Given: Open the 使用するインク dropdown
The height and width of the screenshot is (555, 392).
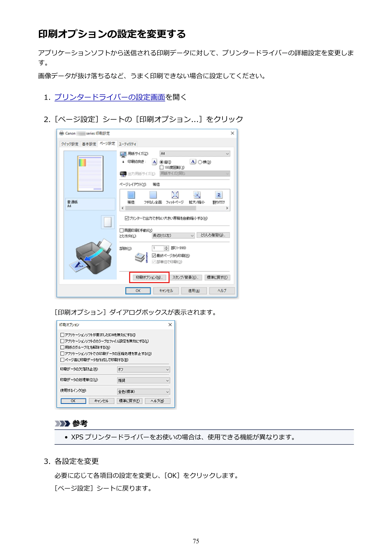Looking at the screenshot, I should point(143,392).
